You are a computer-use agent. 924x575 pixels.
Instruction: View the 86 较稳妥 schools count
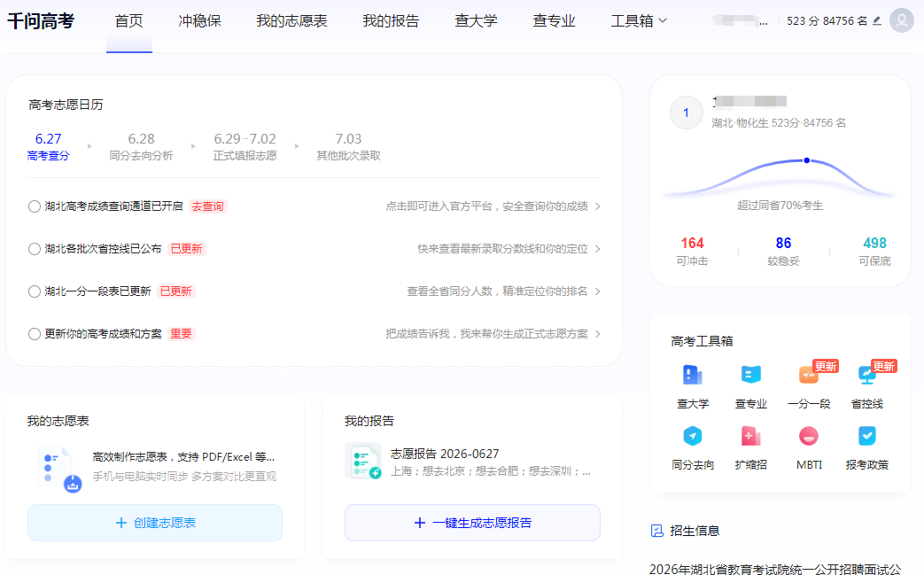pyautogui.click(x=783, y=251)
